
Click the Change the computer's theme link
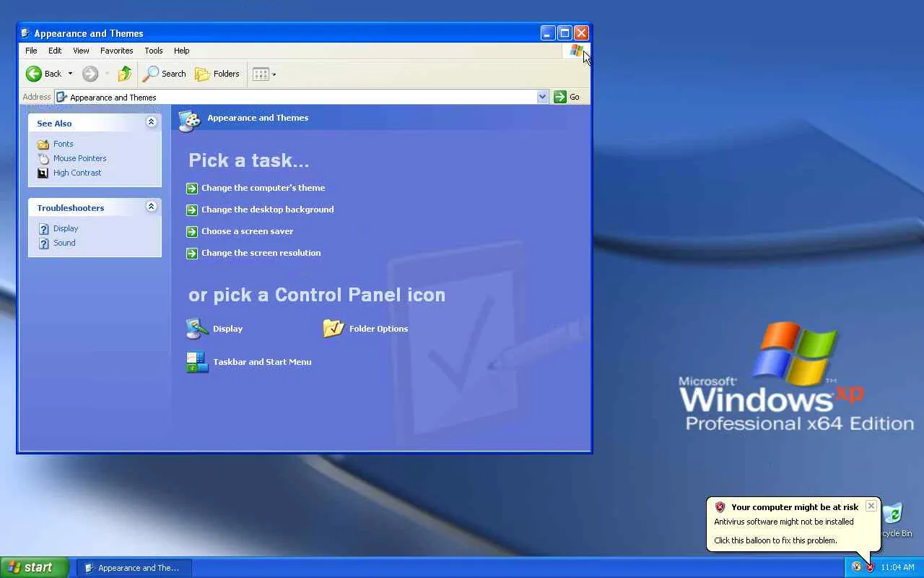pyautogui.click(x=263, y=188)
